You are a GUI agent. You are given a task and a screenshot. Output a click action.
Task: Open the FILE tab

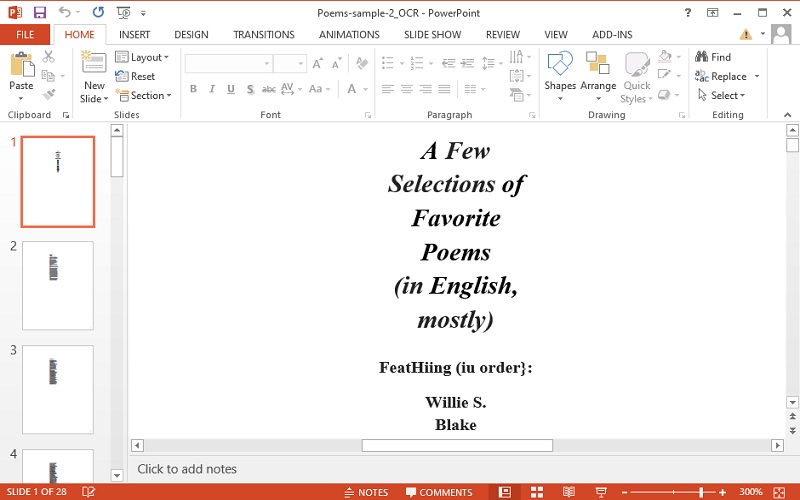point(25,34)
